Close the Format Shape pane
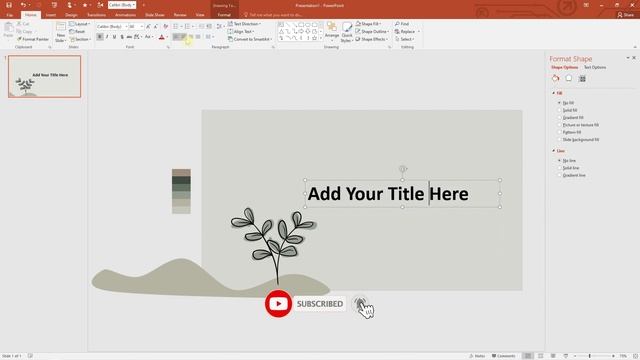 point(634,58)
